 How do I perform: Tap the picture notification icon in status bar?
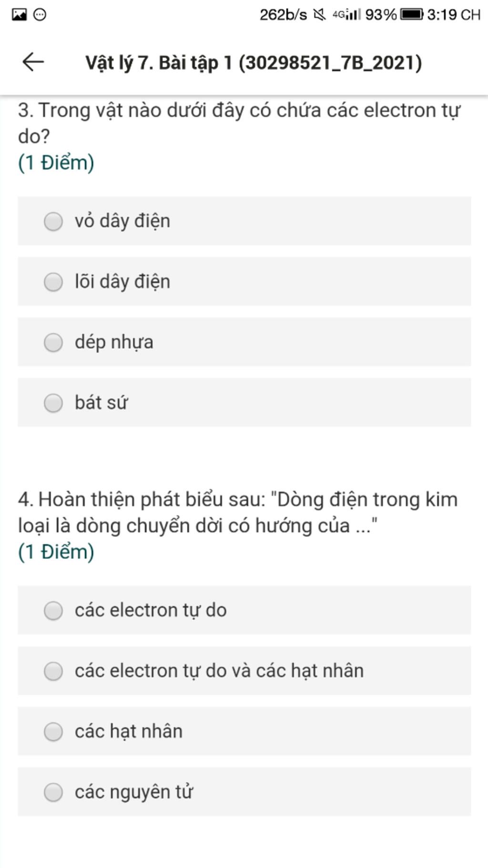(19, 15)
